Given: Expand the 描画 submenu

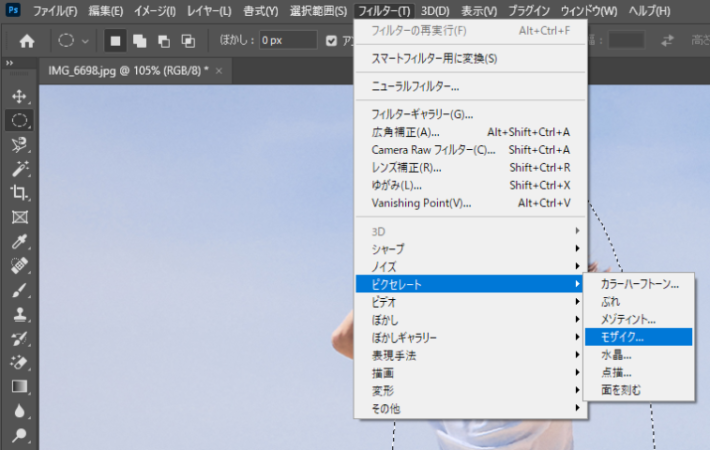Looking at the screenshot, I should tap(470, 373).
